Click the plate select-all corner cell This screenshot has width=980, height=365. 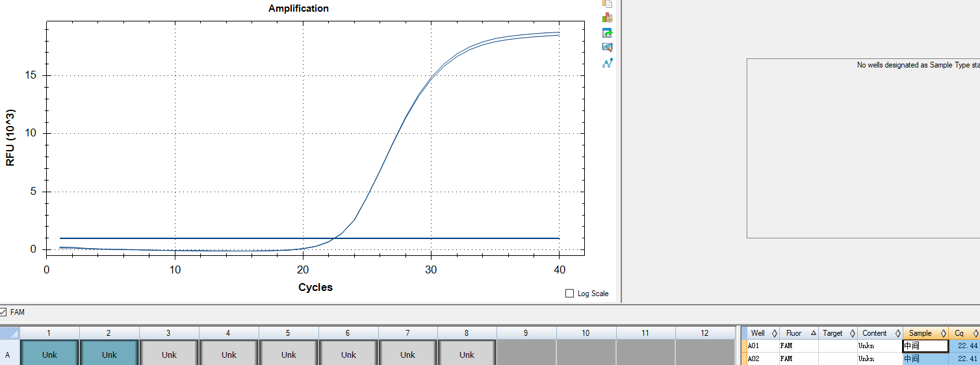[x=9, y=333]
